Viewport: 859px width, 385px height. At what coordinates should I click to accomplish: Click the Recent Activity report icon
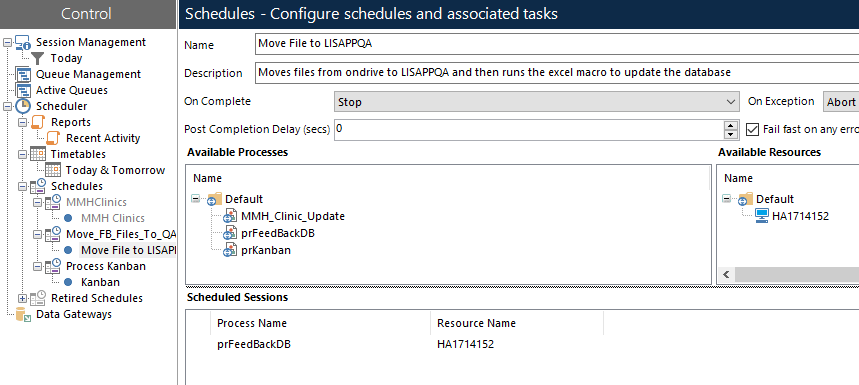(x=53, y=138)
